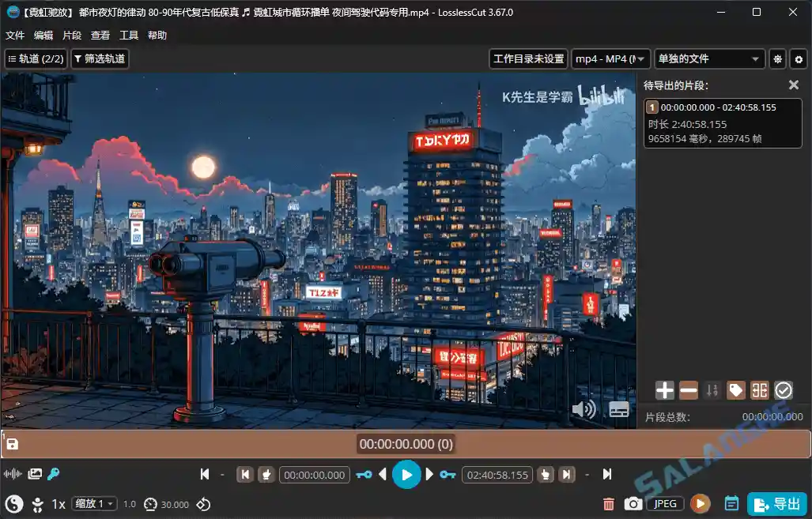The height and width of the screenshot is (519, 812).
Task: Take a screenshot with the camera icon
Action: pyautogui.click(x=633, y=503)
